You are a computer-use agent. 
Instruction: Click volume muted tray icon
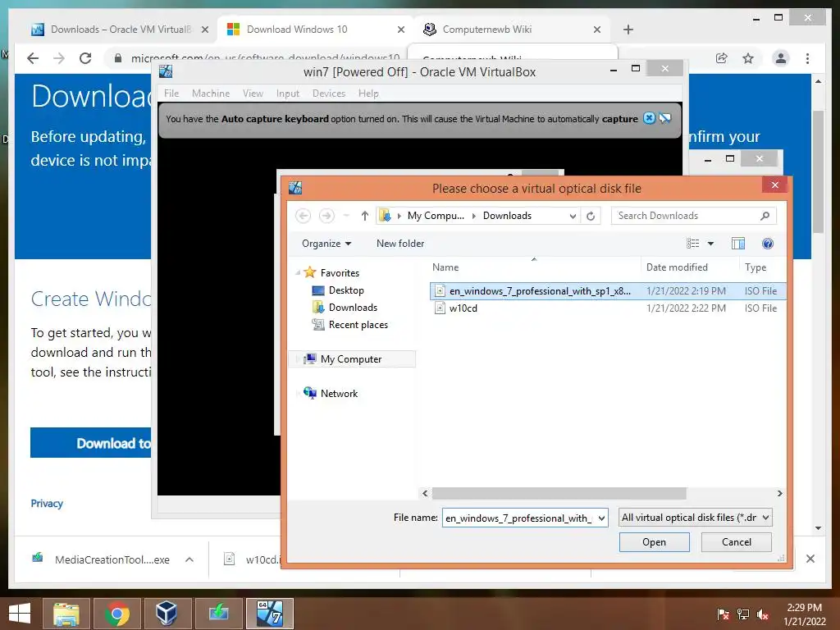coord(762,614)
